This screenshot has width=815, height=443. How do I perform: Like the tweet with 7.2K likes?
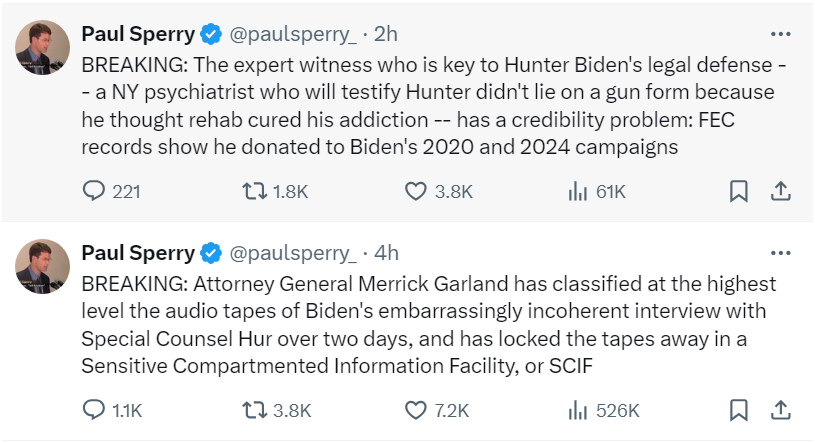[x=417, y=410]
